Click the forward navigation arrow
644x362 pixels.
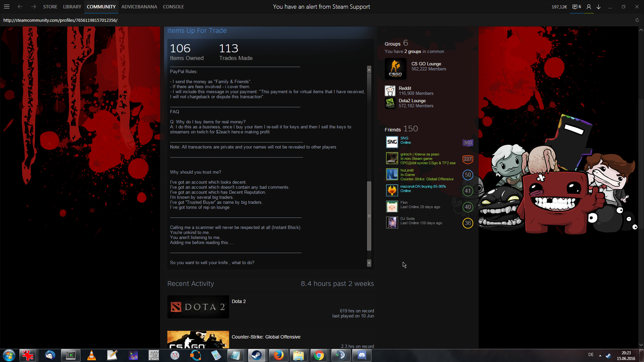pos(34,7)
